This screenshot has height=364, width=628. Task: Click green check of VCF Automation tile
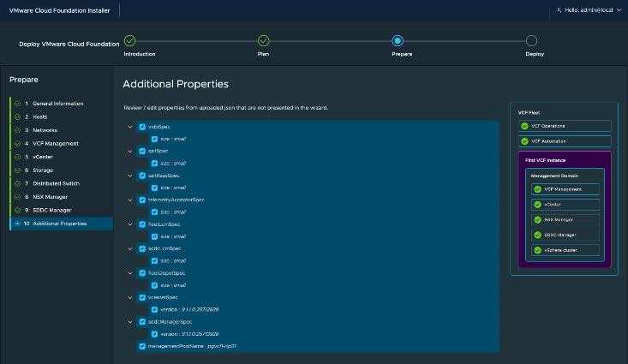tap(524, 141)
